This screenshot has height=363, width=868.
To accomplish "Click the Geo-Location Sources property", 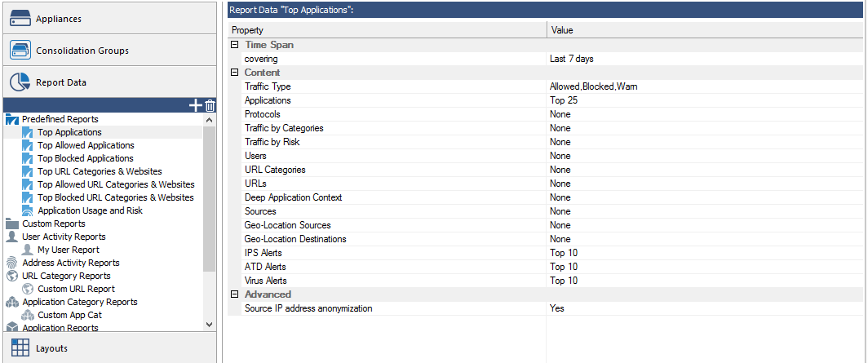I will [x=287, y=225].
